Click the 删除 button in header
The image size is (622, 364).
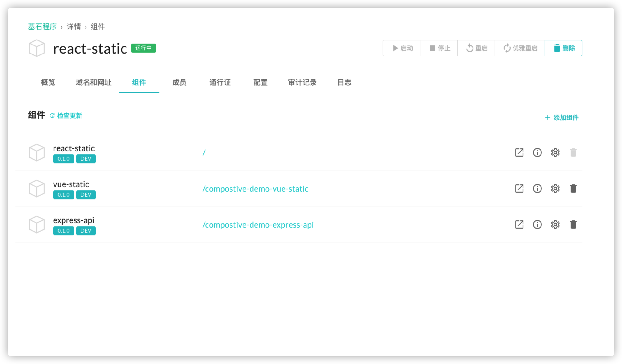click(563, 48)
